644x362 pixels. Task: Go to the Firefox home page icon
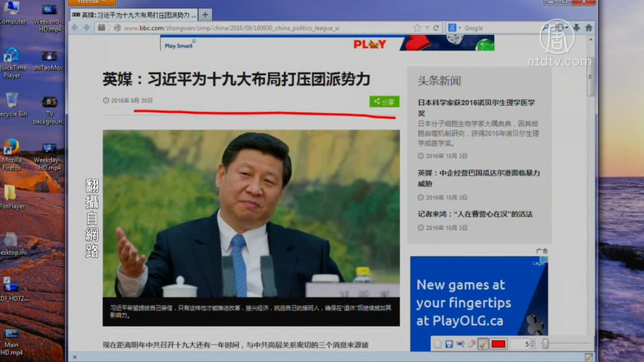coord(588,28)
